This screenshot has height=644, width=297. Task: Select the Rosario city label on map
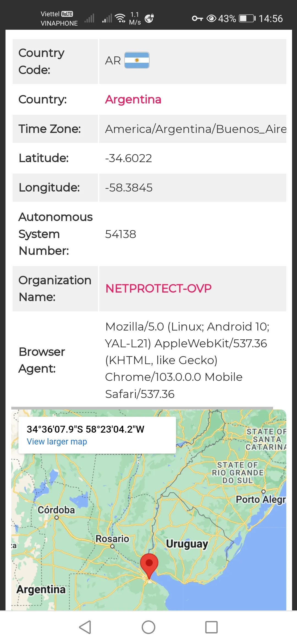point(112,539)
